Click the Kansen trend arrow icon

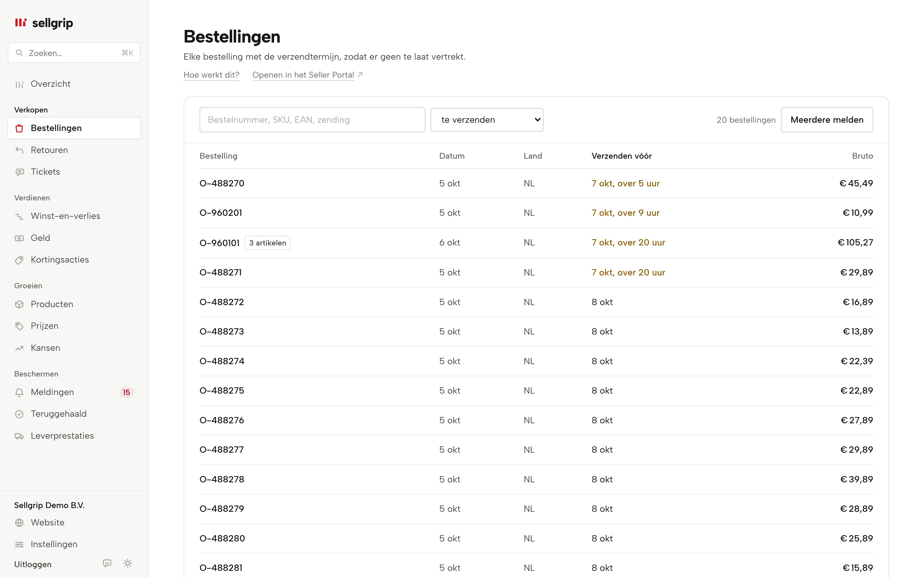coord(19,348)
